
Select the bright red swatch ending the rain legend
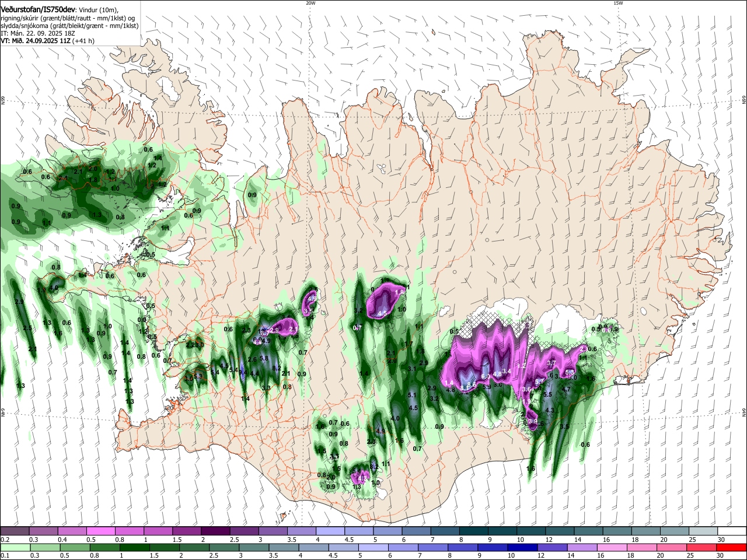tap(731, 547)
